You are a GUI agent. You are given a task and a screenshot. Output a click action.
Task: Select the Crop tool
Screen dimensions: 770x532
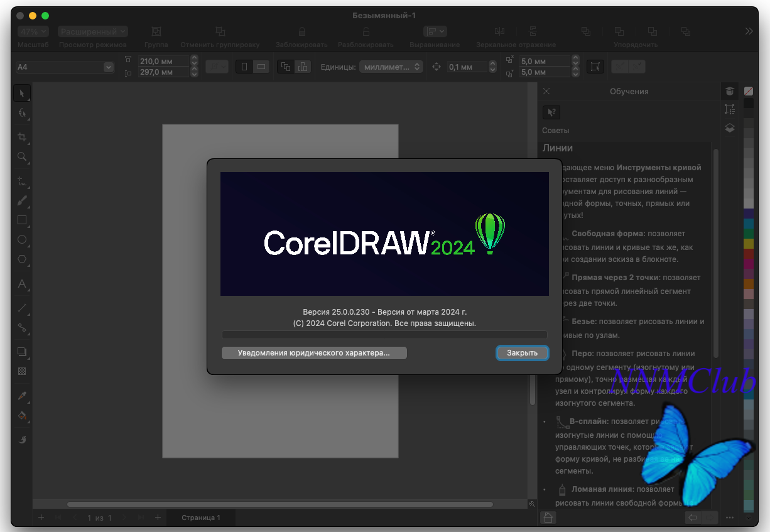click(22, 137)
